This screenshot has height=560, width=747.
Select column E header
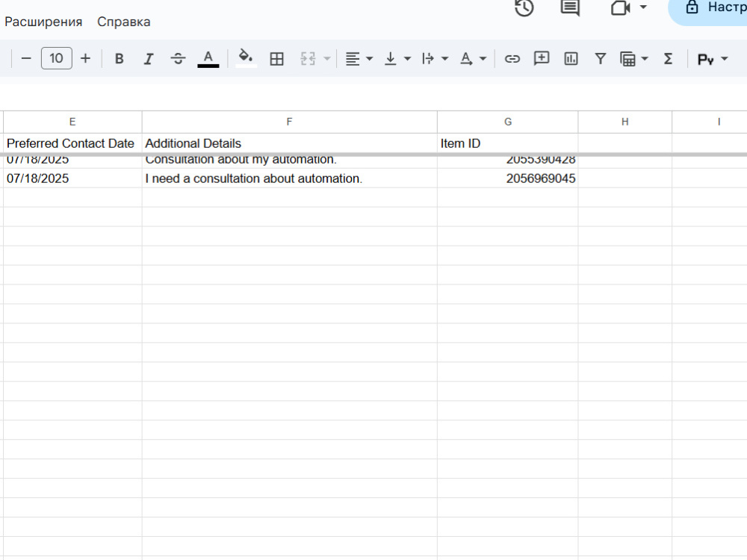click(x=72, y=122)
